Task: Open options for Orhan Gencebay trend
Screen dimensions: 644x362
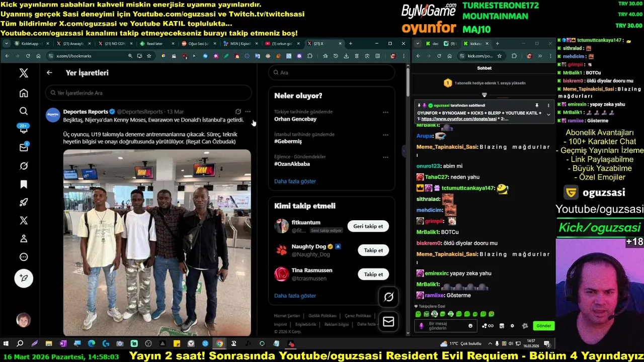Action: (x=385, y=113)
